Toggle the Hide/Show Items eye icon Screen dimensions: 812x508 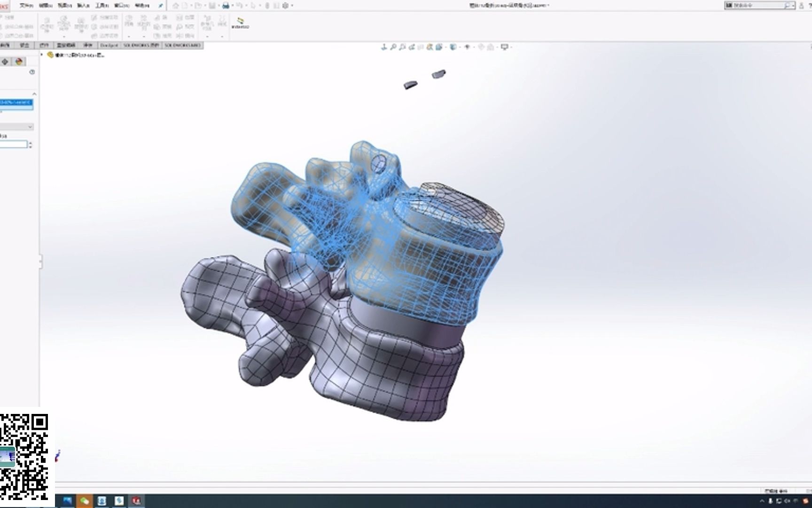(x=467, y=47)
